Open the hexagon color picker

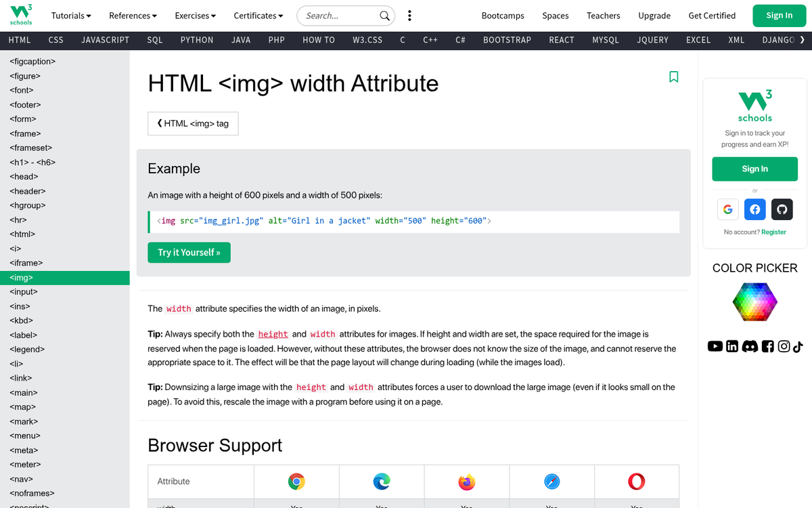[754, 301]
